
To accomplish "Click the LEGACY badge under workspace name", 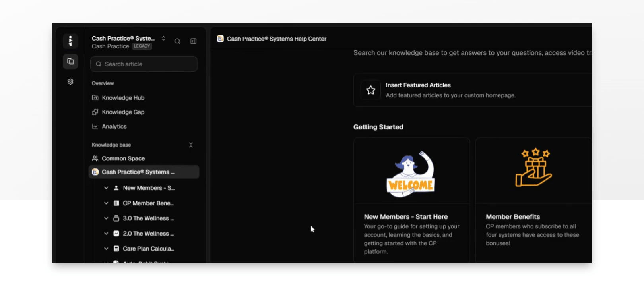I will [142, 46].
